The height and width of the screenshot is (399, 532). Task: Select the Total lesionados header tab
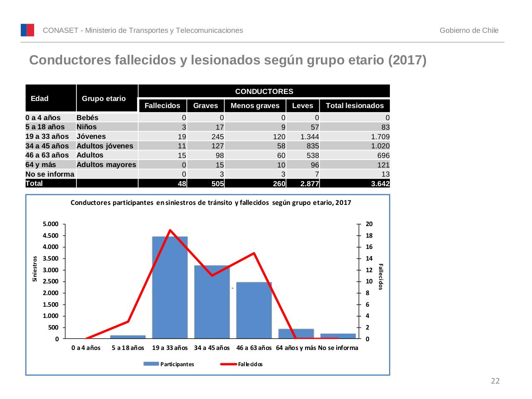[x=355, y=106]
